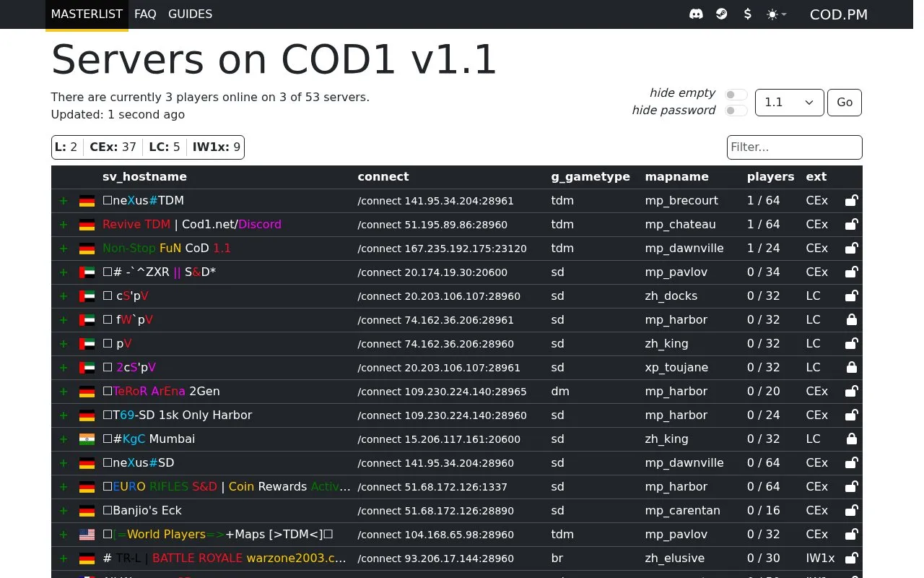924x578 pixels.
Task: Click the Go button
Action: [x=845, y=103]
